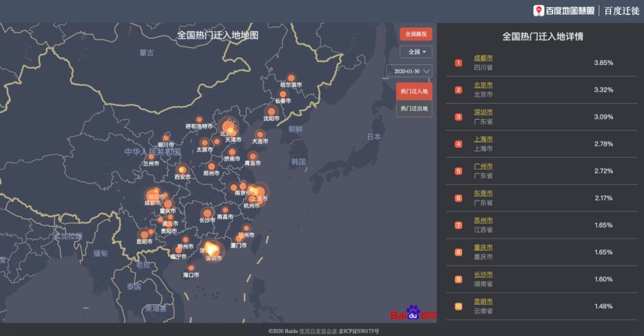Click the Chongqing city marker dot
The width and height of the screenshot is (644, 336).
click(x=168, y=204)
